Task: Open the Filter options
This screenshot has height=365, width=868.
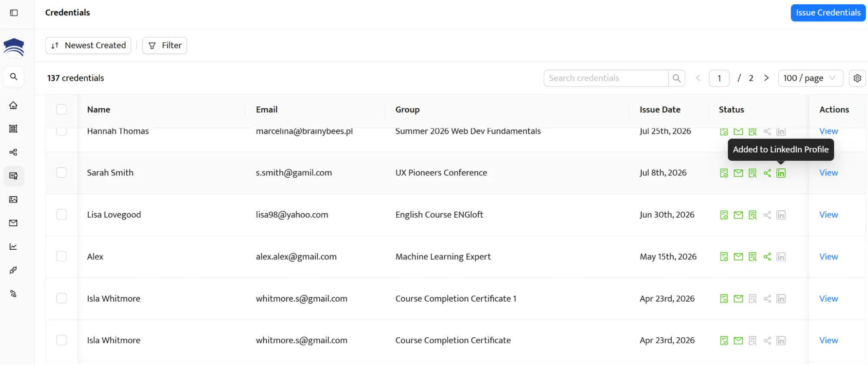Action: pyautogui.click(x=165, y=46)
